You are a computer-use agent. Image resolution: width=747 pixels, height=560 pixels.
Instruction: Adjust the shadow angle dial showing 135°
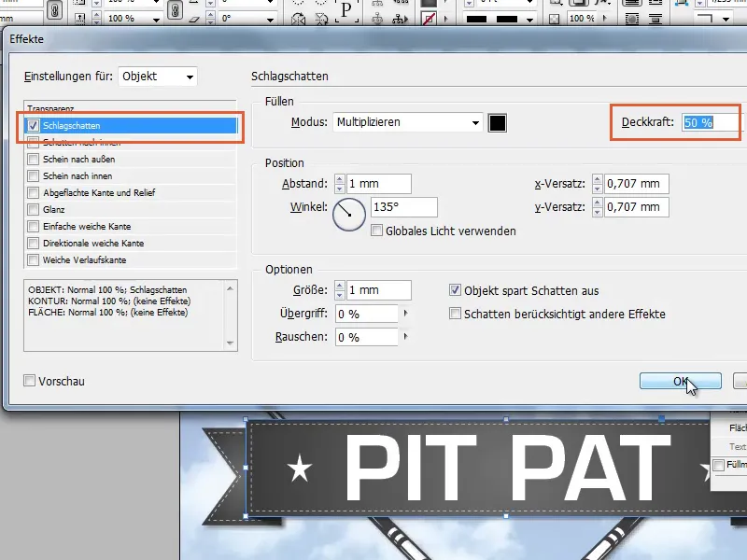(x=347, y=213)
